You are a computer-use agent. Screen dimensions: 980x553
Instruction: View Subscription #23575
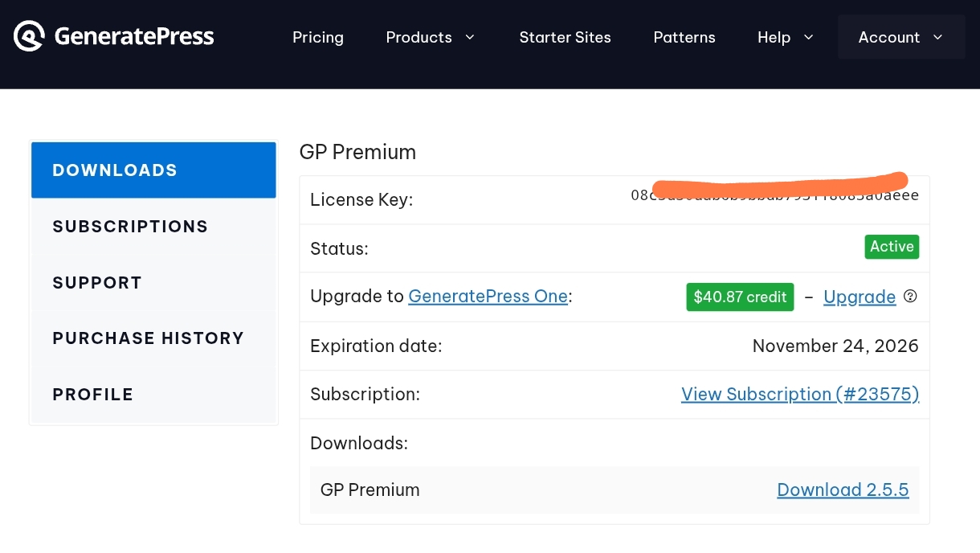799,394
